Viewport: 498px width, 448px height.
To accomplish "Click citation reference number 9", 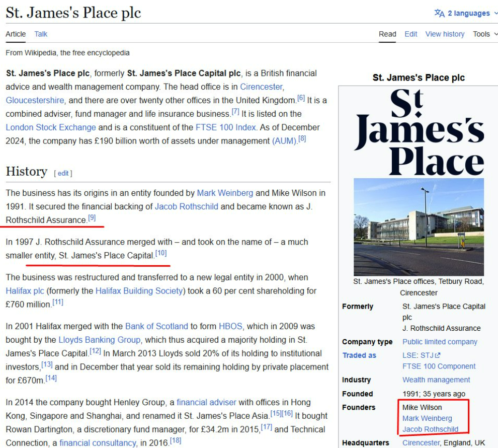I will tap(92, 218).
